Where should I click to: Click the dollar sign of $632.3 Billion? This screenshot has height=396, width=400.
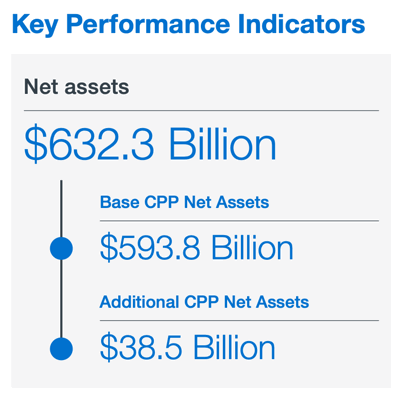[35, 143]
